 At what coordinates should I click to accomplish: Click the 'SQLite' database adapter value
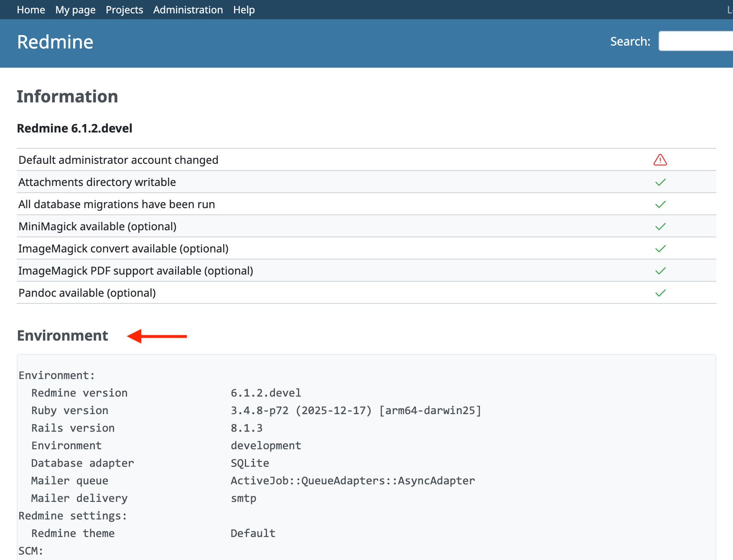(x=250, y=463)
